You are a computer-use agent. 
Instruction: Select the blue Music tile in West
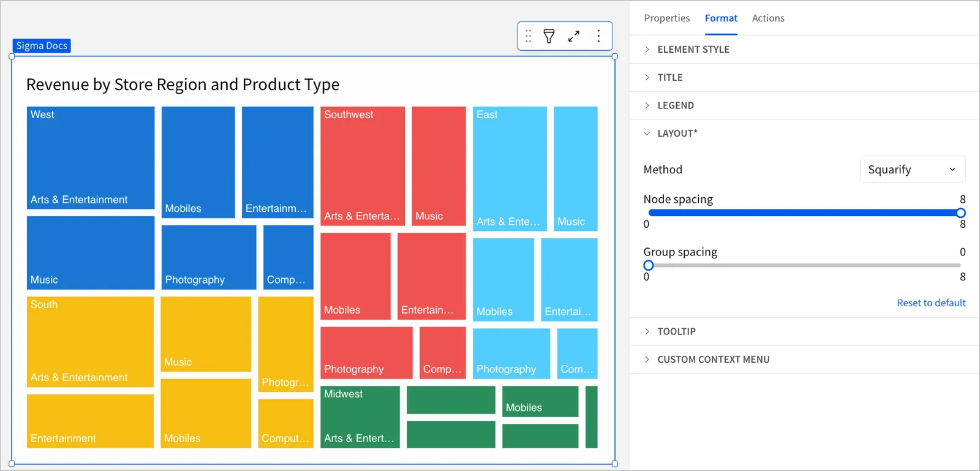(x=91, y=252)
